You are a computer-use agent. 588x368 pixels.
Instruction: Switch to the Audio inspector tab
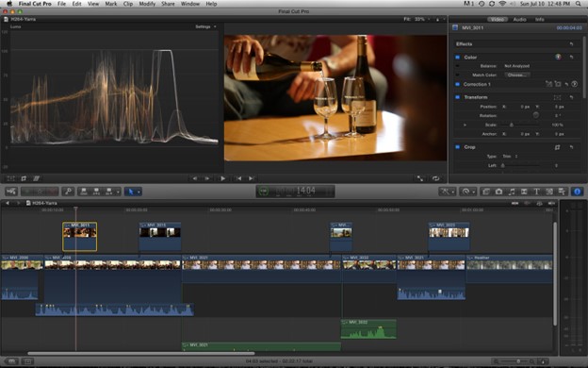(519, 19)
